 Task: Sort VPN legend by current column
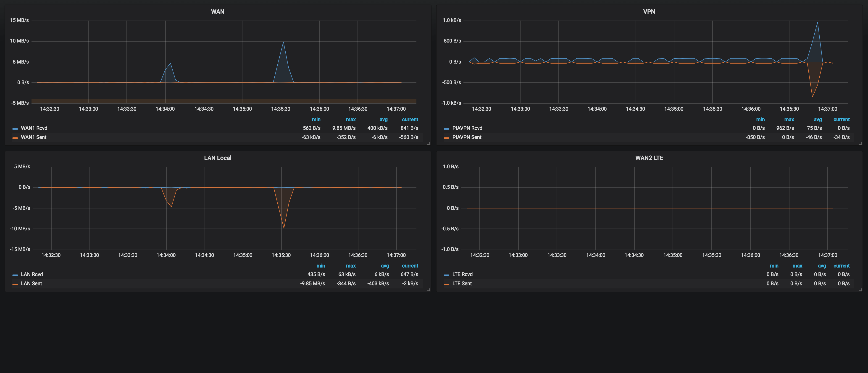841,120
